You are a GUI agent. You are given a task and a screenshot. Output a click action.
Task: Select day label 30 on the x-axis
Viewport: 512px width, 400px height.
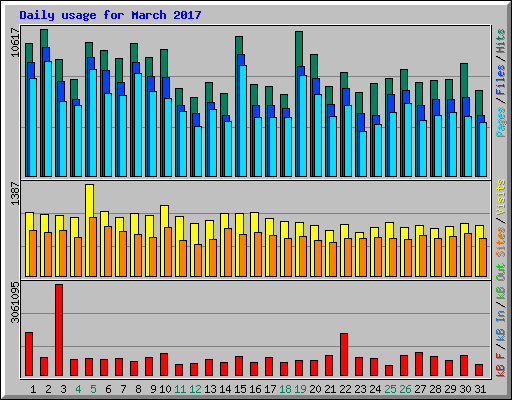click(x=465, y=389)
